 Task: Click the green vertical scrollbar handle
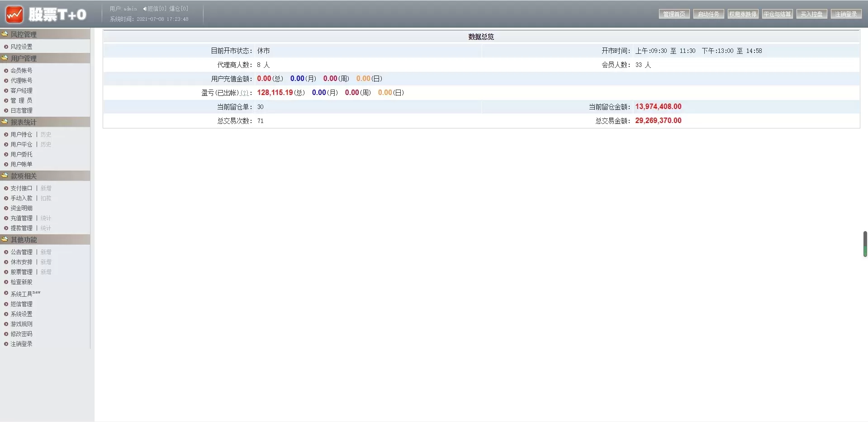pos(865,244)
